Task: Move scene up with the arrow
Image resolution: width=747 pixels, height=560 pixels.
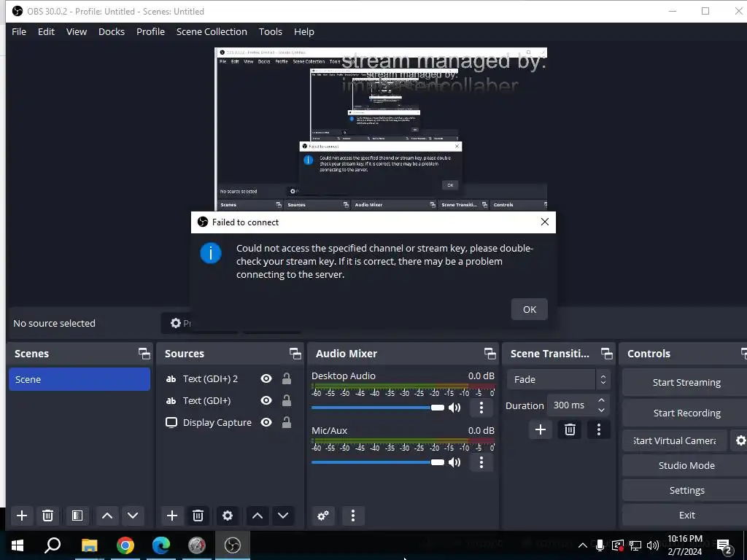Action: coord(107,516)
